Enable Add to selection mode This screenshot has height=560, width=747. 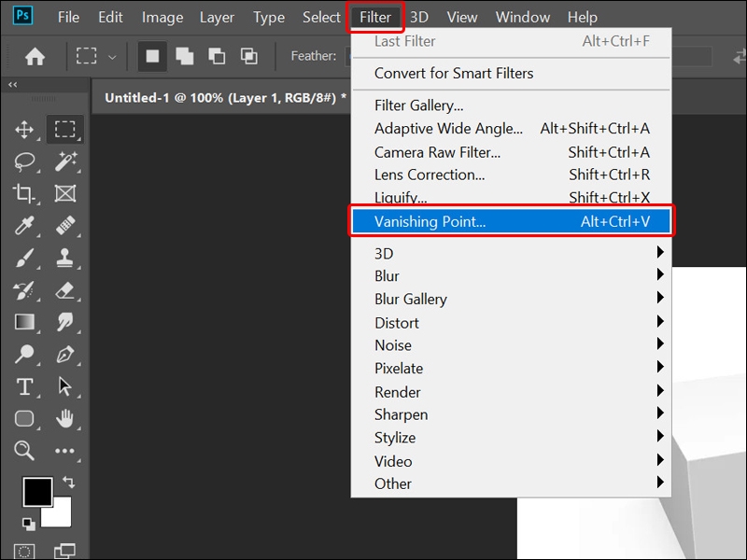click(x=183, y=56)
